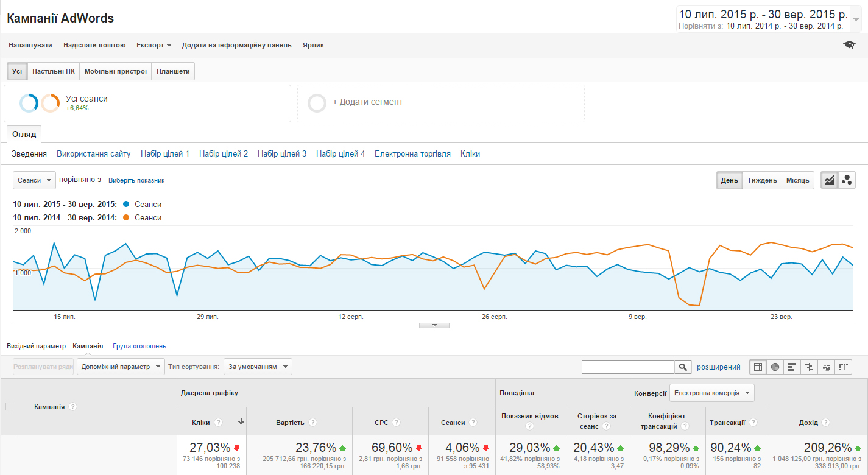
Task: Select the term cloud view icon
Action: point(826,367)
